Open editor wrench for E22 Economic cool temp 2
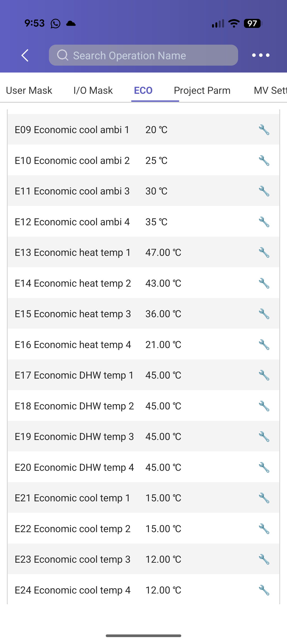 click(264, 529)
